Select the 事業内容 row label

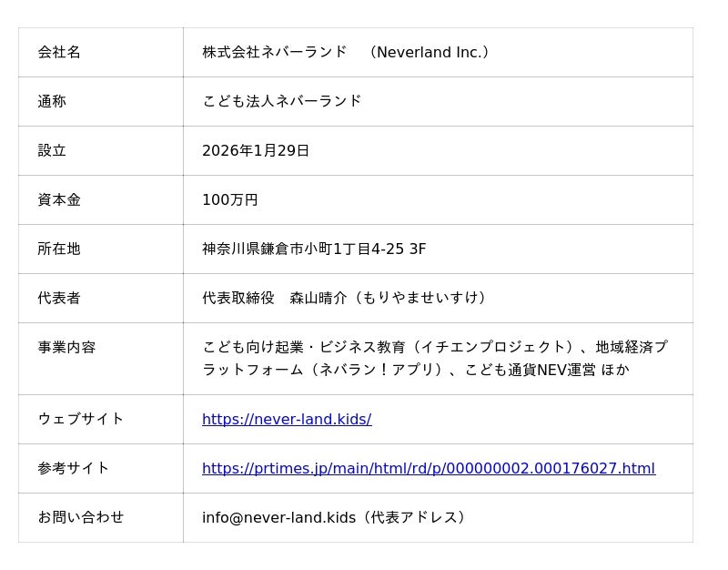(66, 347)
